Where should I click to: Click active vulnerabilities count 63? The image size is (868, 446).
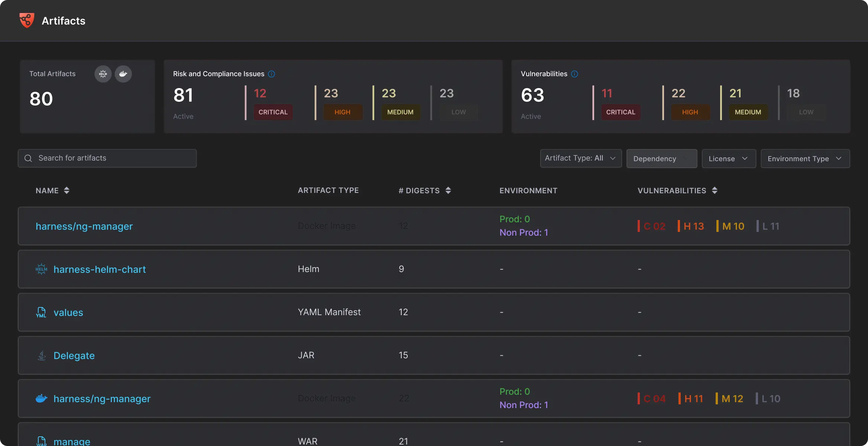pyautogui.click(x=532, y=95)
